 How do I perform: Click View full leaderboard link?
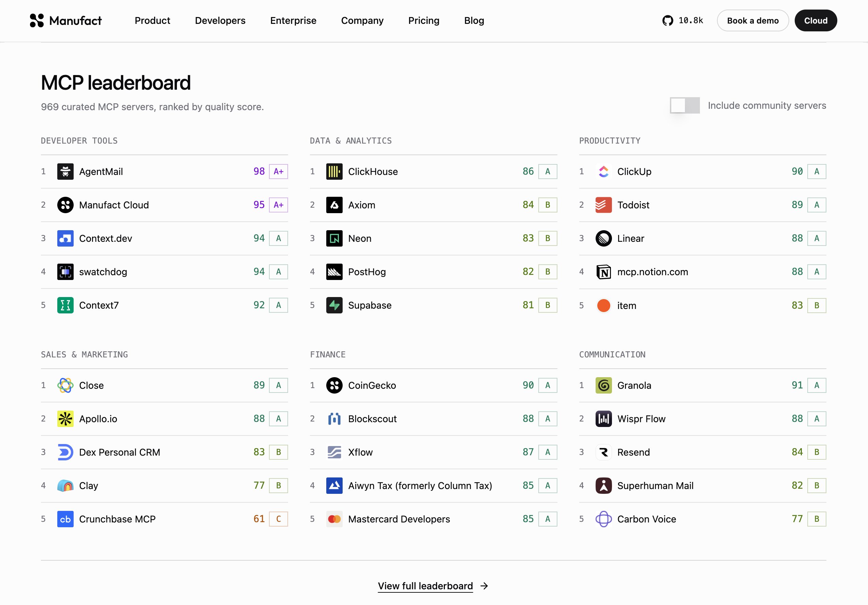click(433, 586)
